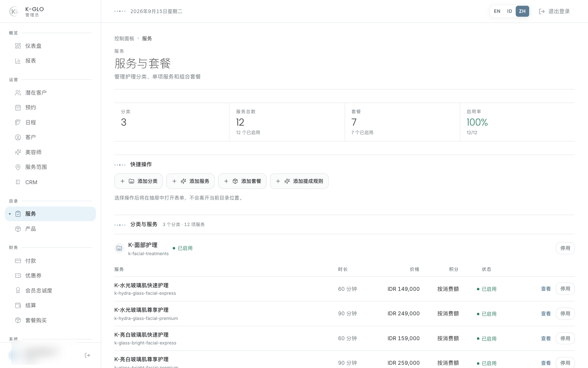Click 停用 for K-水光玻璃肌快速护理
Viewport: 588px width, 368px height.
(x=565, y=289)
